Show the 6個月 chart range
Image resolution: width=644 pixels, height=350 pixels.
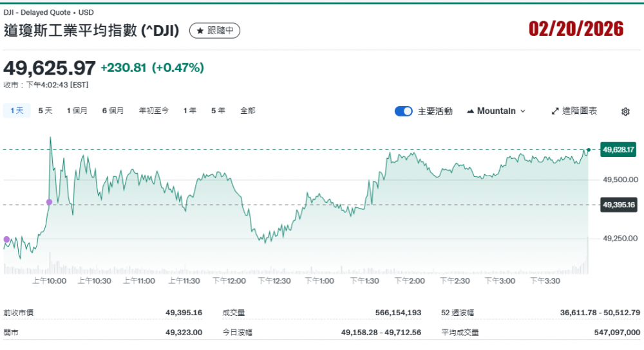[x=113, y=111]
